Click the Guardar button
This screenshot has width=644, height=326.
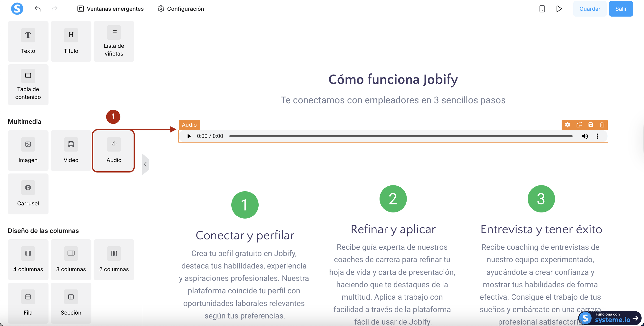coord(589,9)
